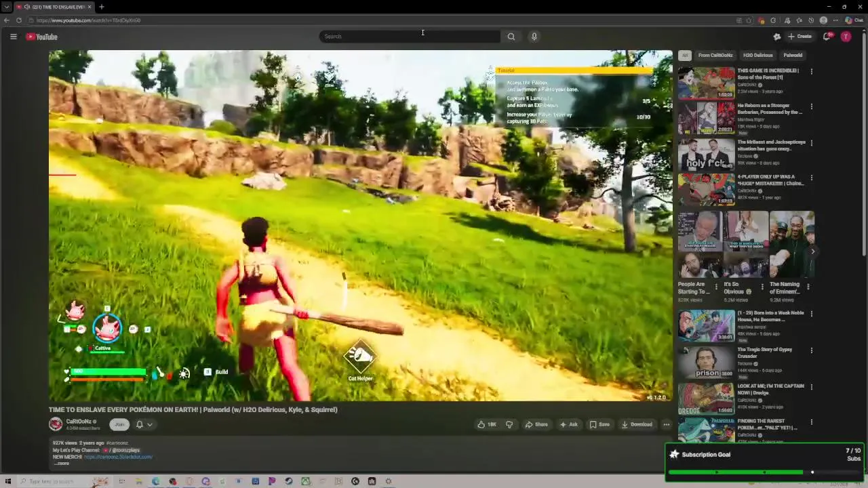This screenshot has width=868, height=488.
Task: Dislike the video with thumbs down
Action: (509, 424)
